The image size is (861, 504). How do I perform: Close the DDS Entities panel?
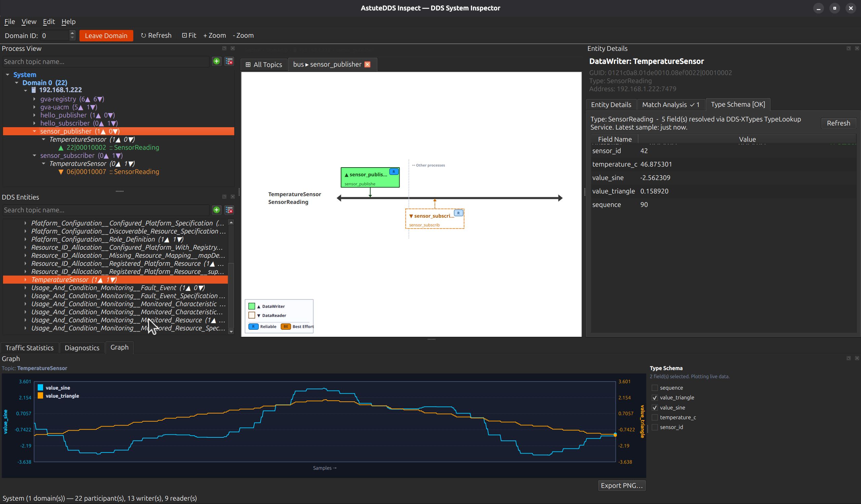[x=233, y=197]
